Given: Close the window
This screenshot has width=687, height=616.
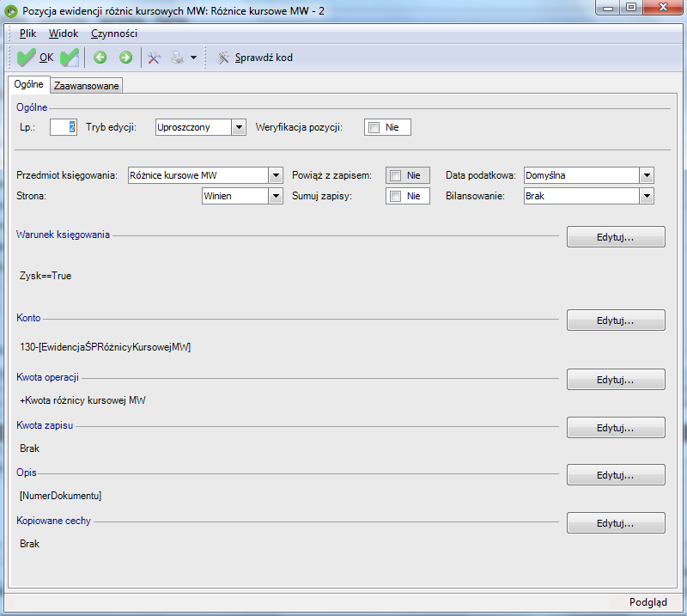Looking at the screenshot, I should coord(663,8).
